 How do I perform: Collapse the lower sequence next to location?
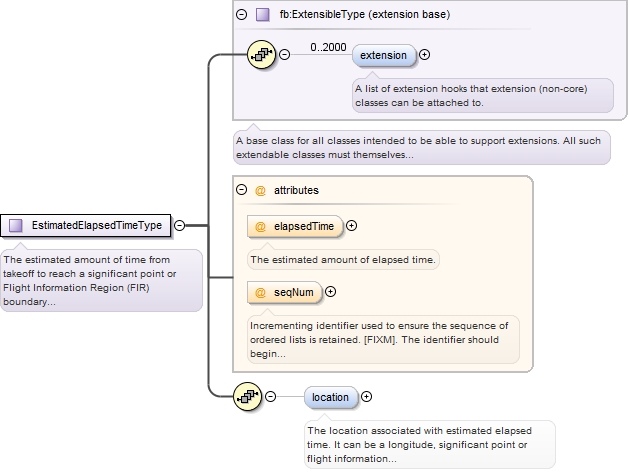click(x=271, y=397)
